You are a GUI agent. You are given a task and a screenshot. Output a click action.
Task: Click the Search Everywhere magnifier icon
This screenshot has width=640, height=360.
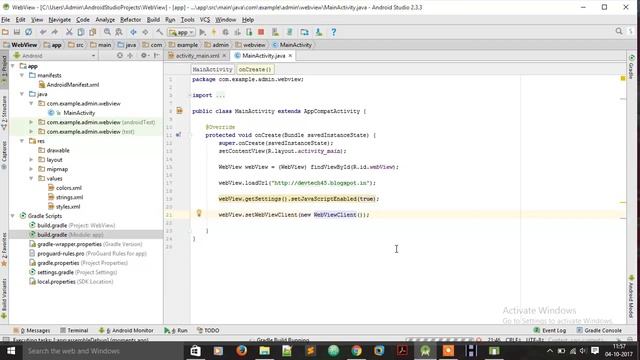pos(619,31)
